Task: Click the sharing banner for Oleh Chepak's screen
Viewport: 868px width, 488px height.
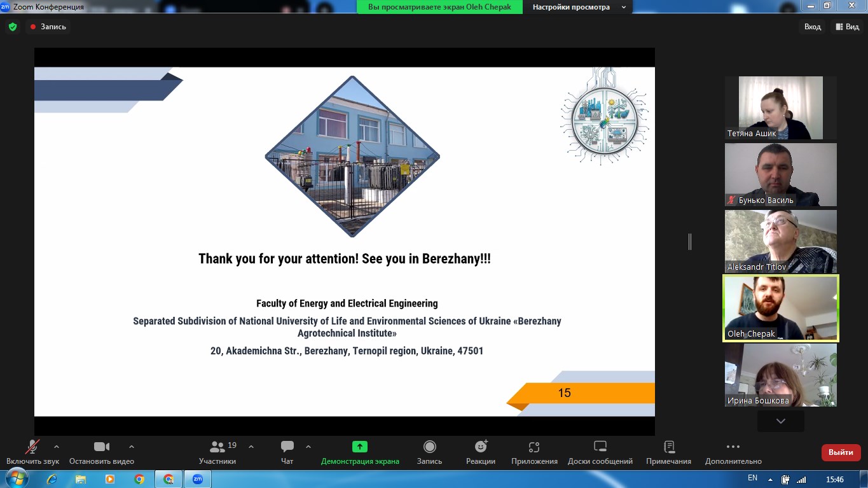Action: point(439,7)
